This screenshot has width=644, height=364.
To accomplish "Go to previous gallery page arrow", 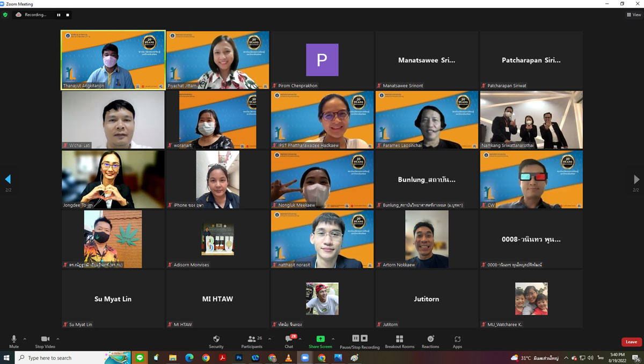I will (x=8, y=179).
